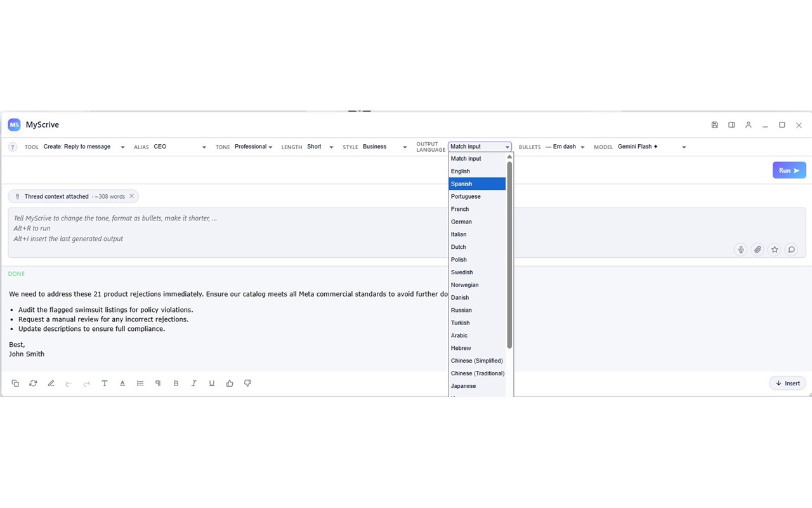Viewport: 812px width, 508px height.
Task: Click the thumbs down icon
Action: coord(247,384)
